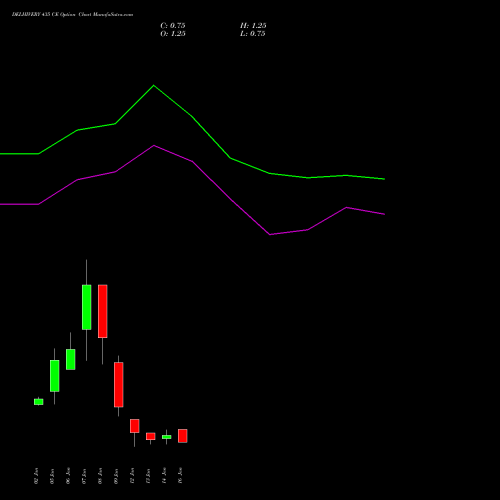This screenshot has height=500, width=500.
Task: Click the green candle for 03 Jan
Action: (x=55, y=376)
